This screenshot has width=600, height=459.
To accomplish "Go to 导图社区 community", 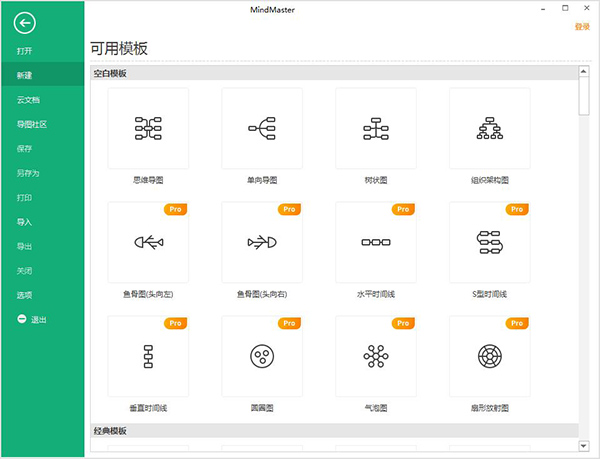I will 32,124.
